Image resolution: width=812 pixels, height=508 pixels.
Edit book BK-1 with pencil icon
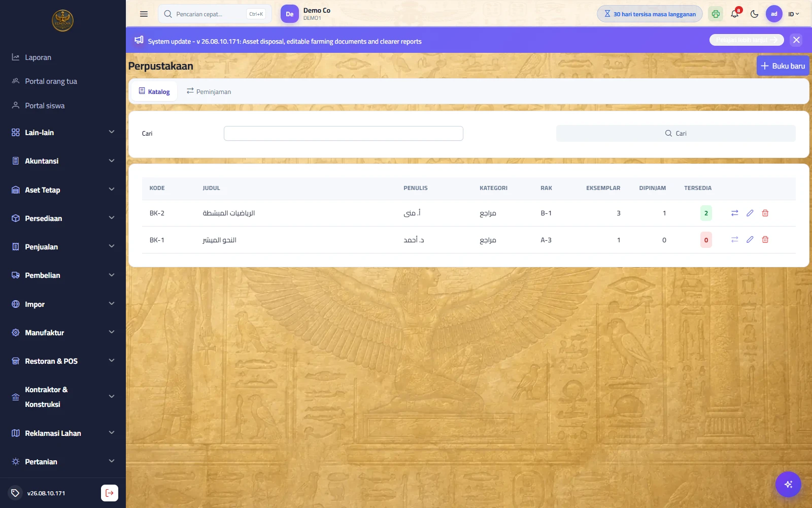click(x=750, y=240)
